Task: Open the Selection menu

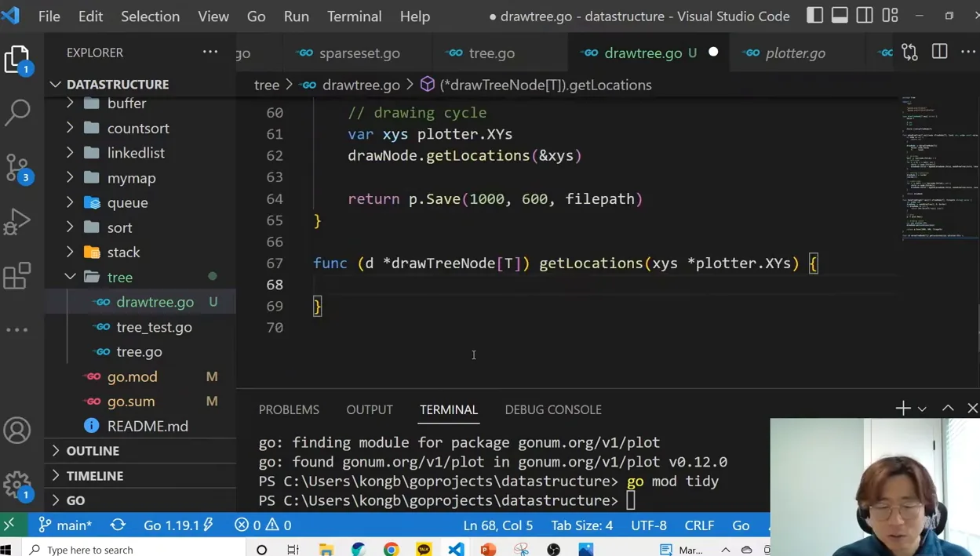Action: pos(151,16)
